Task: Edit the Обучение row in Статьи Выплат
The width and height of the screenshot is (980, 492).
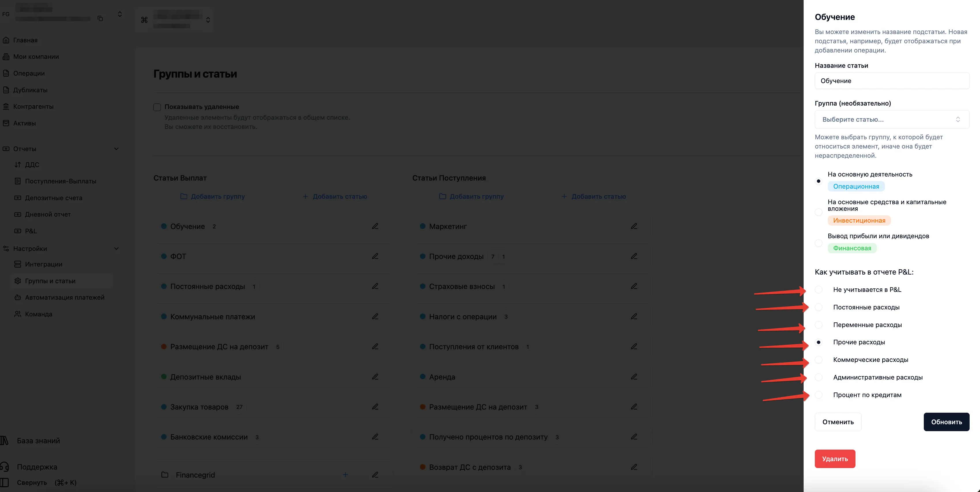Action: tap(375, 226)
